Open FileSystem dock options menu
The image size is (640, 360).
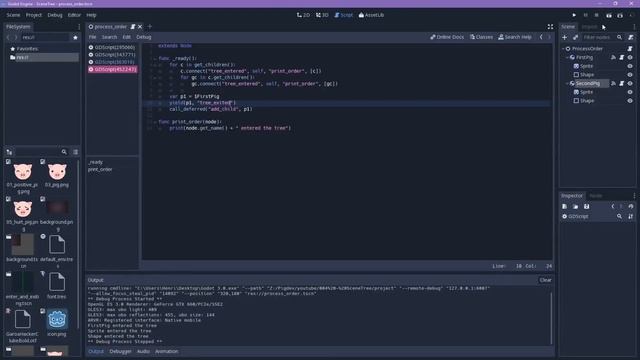coord(79,27)
